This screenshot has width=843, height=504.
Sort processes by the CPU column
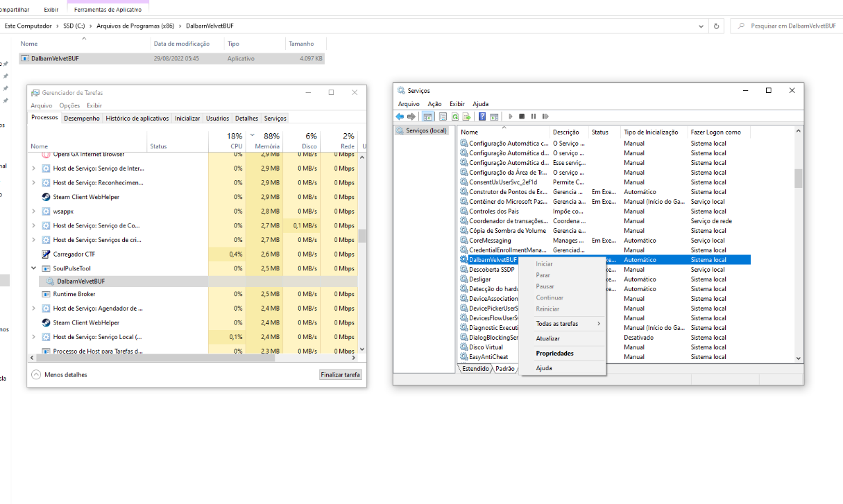point(227,141)
